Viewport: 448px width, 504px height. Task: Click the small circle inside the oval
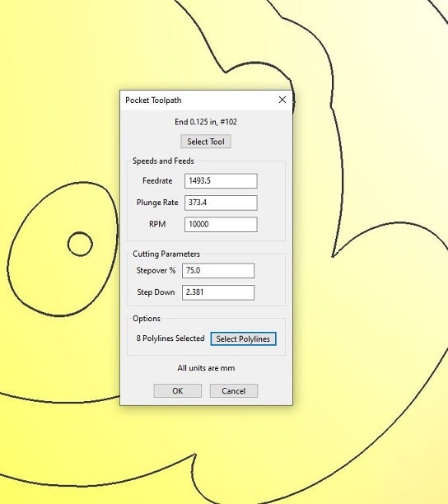click(80, 244)
